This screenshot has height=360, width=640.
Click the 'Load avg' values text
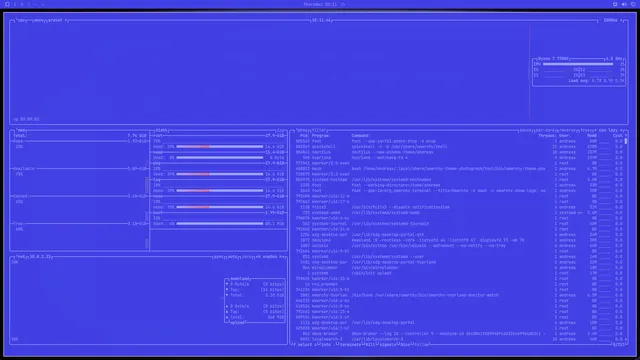[x=596, y=81]
